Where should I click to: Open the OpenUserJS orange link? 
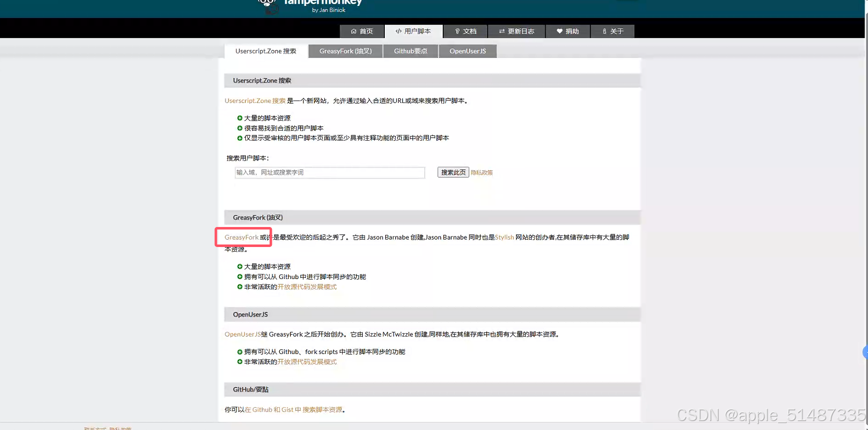[x=242, y=334]
